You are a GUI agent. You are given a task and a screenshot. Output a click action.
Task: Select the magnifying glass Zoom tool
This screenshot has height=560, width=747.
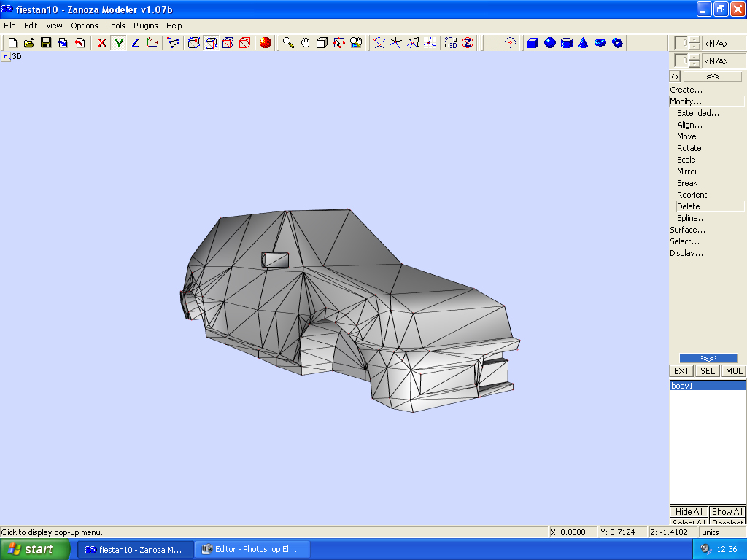(288, 43)
